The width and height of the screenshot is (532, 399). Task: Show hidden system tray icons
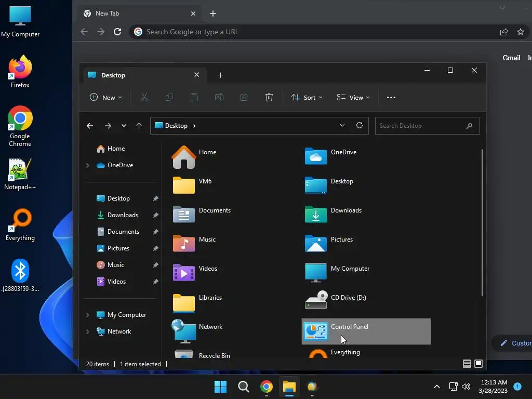[437, 387]
